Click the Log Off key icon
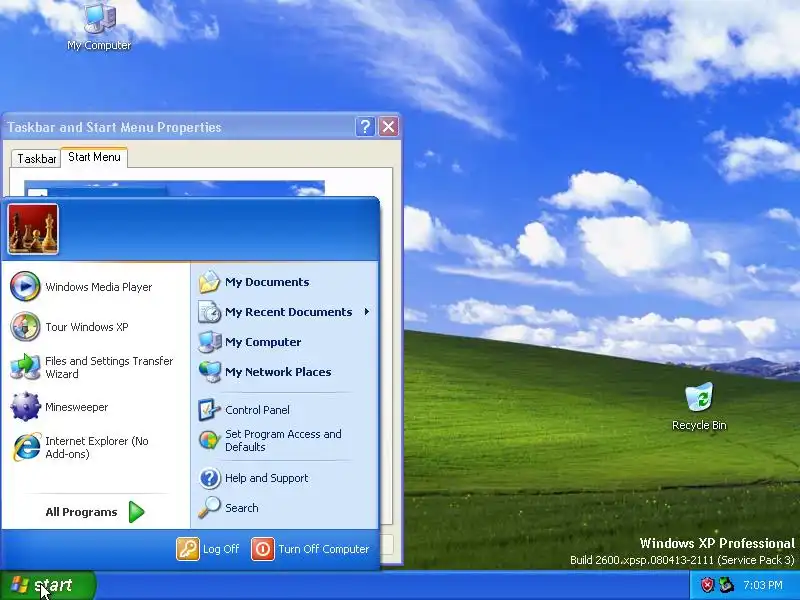This screenshot has height=600, width=800. [x=188, y=549]
